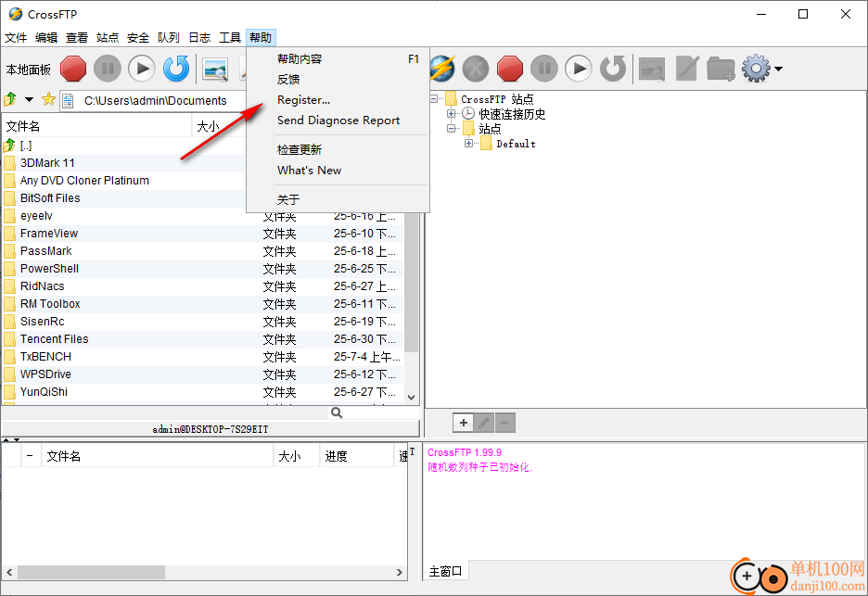Select the Default site in tree

(516, 144)
